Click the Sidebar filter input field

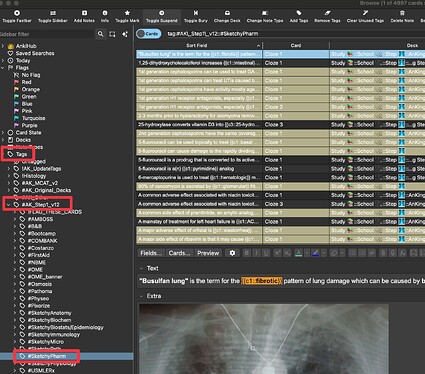point(47,34)
